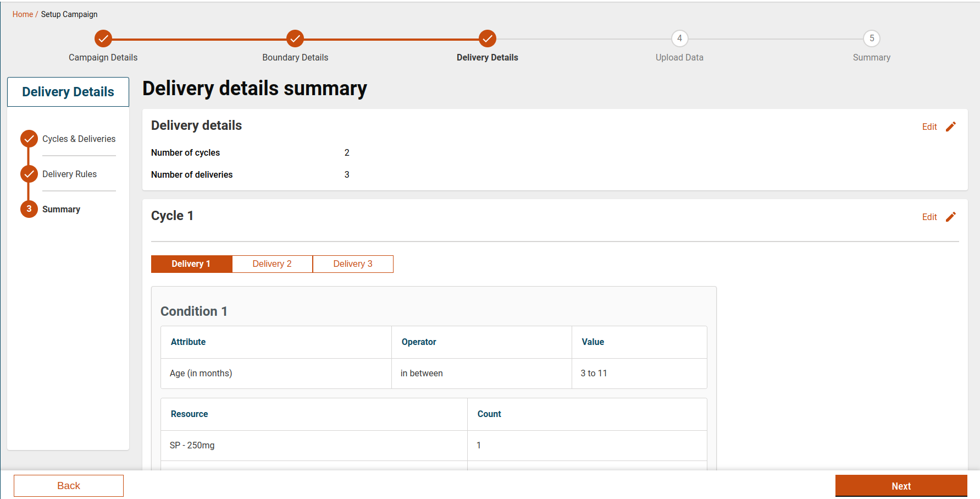The width and height of the screenshot is (980, 499).
Task: Click the Boundary Details step checkmark icon
Action: 295,39
